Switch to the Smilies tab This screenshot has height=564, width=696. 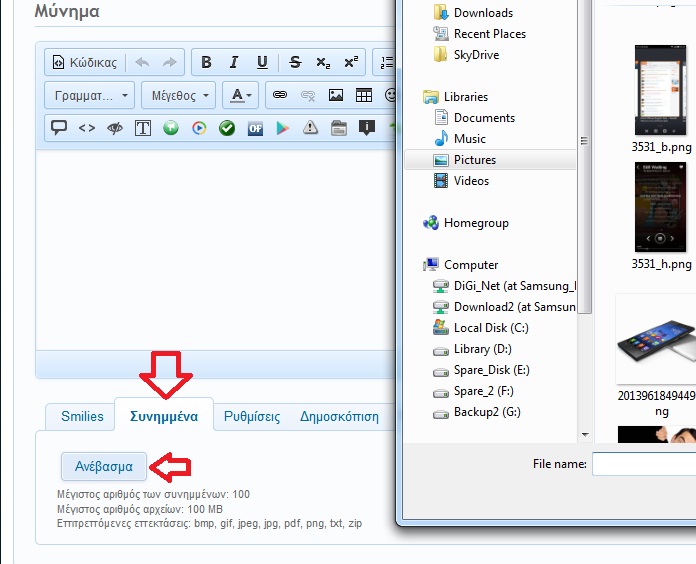point(82,417)
